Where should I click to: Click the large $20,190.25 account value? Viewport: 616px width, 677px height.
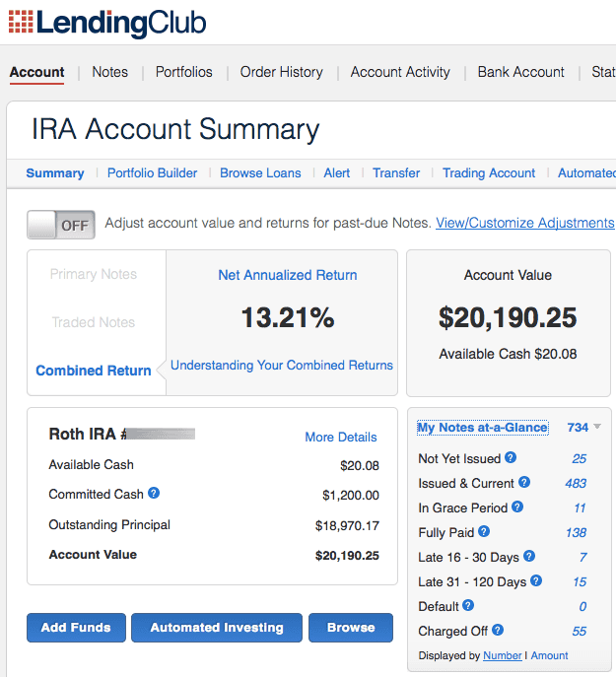(508, 317)
